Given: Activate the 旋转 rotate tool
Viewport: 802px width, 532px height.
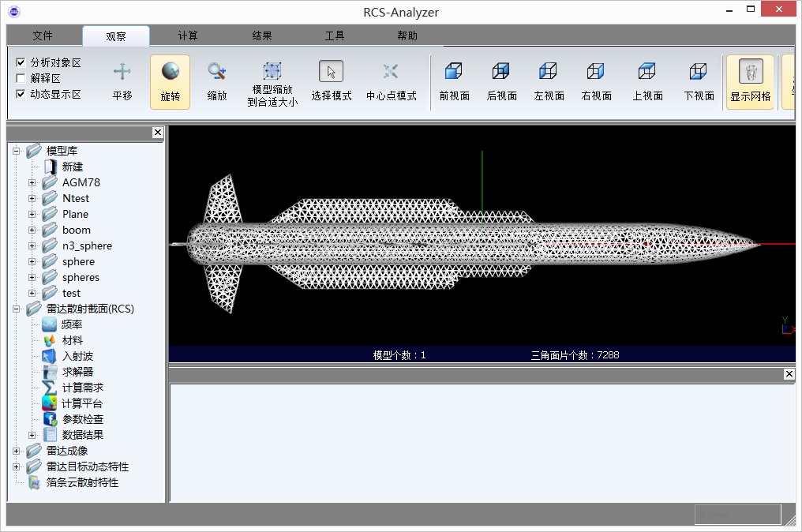Looking at the screenshot, I should coord(170,82).
